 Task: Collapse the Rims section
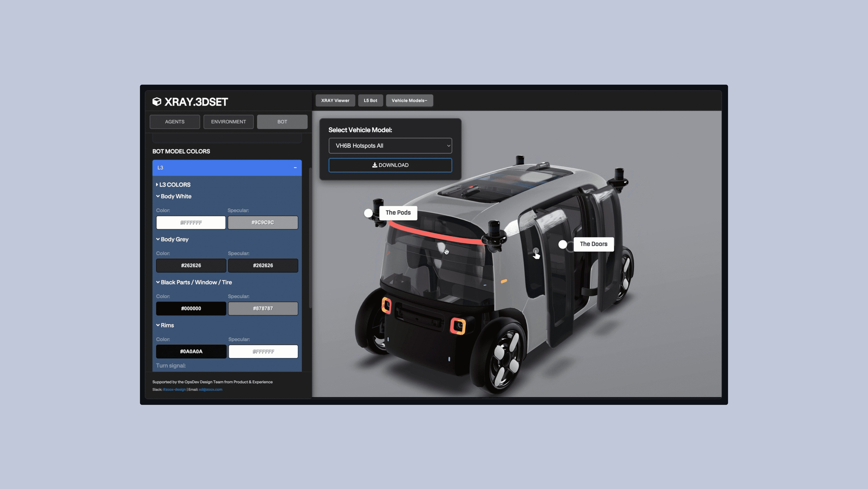click(x=165, y=325)
